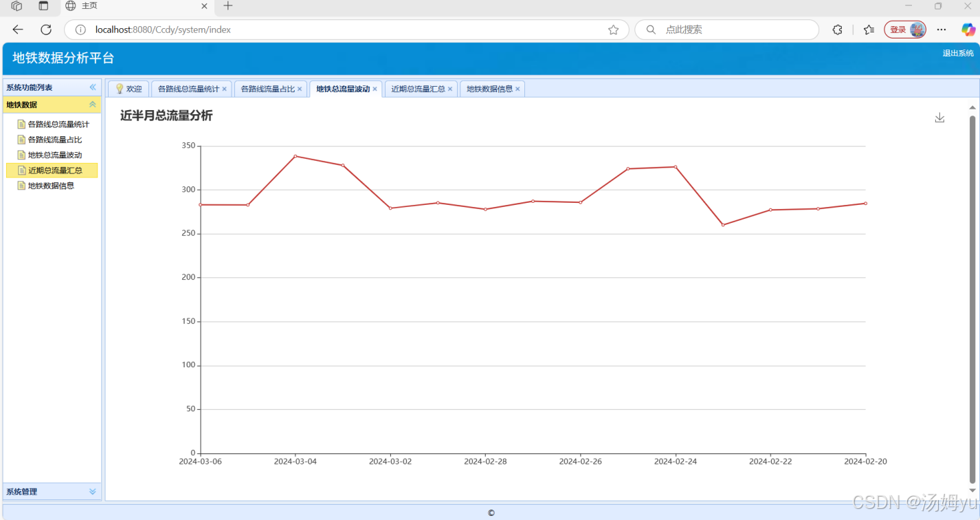Open 各路线总流量统计 in the sidebar tree
980x520 pixels.
pyautogui.click(x=58, y=124)
